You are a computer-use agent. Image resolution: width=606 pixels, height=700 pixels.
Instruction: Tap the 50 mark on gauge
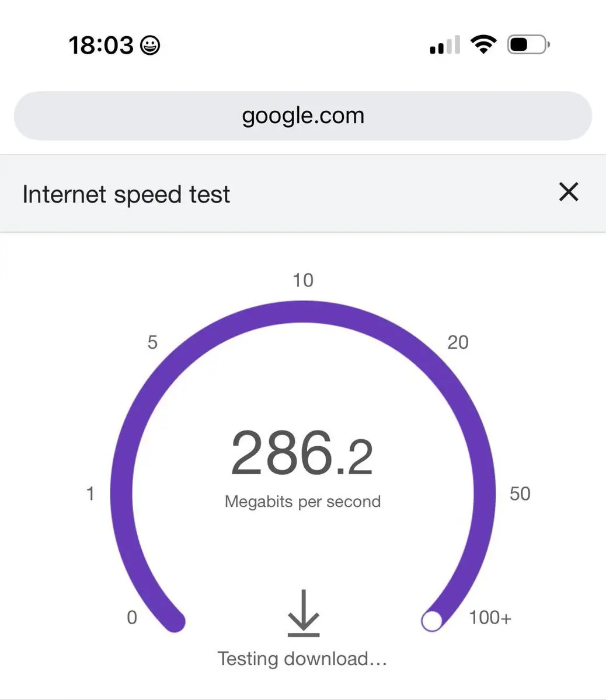coord(520,494)
